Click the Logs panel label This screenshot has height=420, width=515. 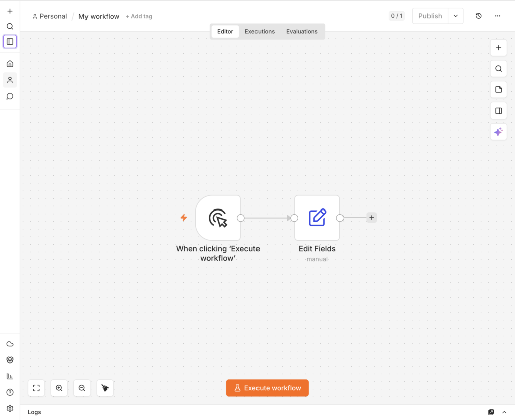pyautogui.click(x=34, y=412)
